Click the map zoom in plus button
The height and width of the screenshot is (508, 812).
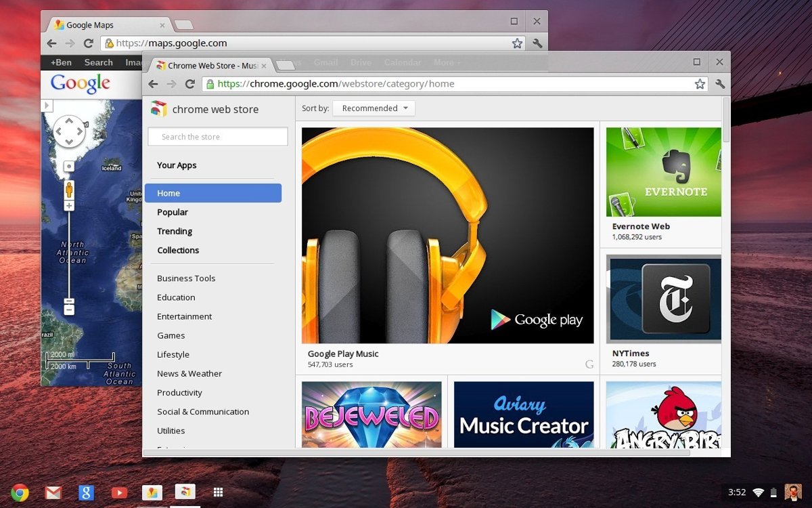click(69, 205)
